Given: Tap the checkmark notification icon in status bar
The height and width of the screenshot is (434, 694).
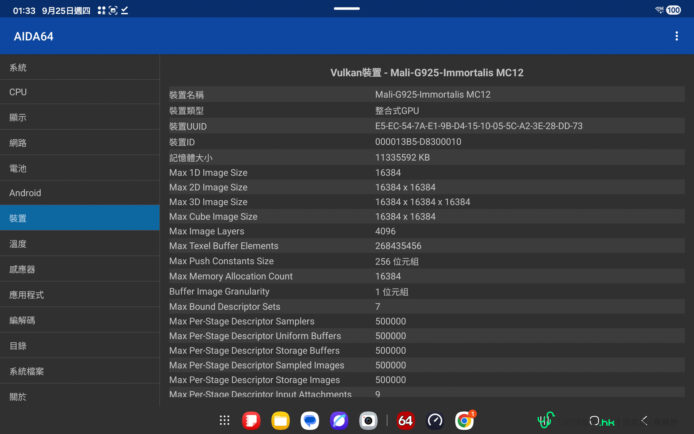Looking at the screenshot, I should (124, 10).
